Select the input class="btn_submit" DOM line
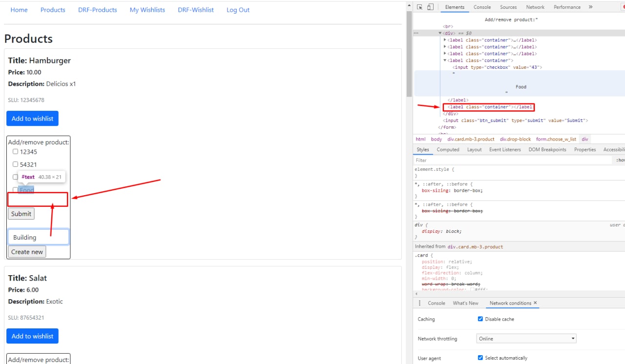Image resolution: width=625 pixels, height=364 pixels. pyautogui.click(x=515, y=121)
